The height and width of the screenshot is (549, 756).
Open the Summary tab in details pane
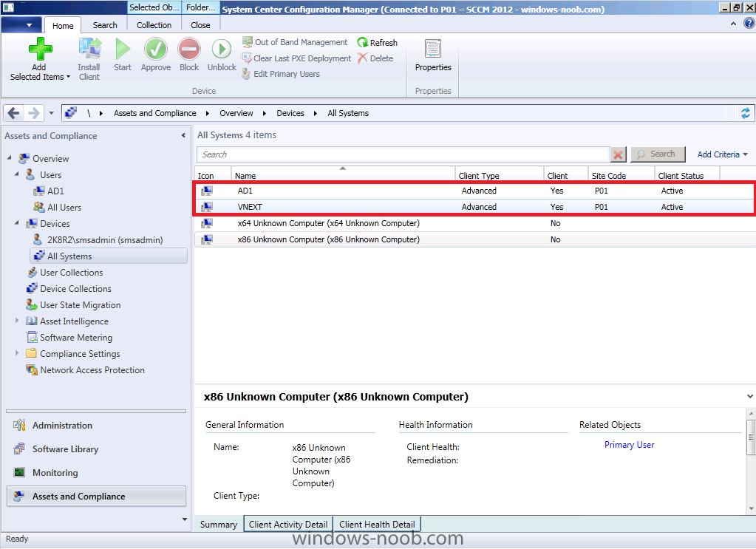[219, 525]
